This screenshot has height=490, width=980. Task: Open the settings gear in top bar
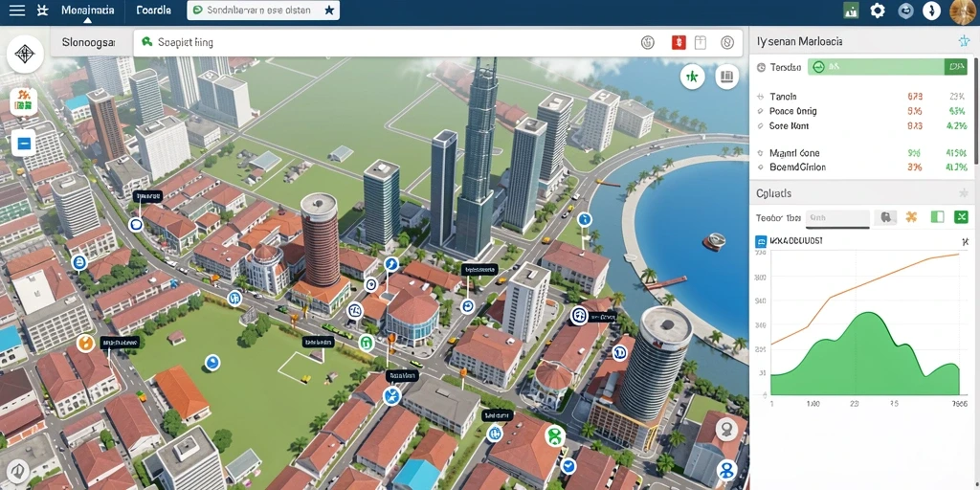(878, 11)
